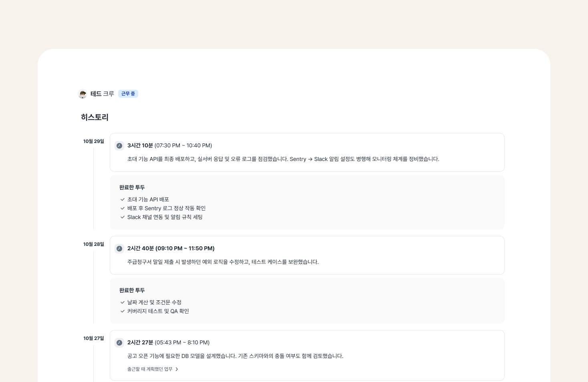Select the 10월 27일 date label
588x382 pixels.
pyautogui.click(x=94, y=338)
